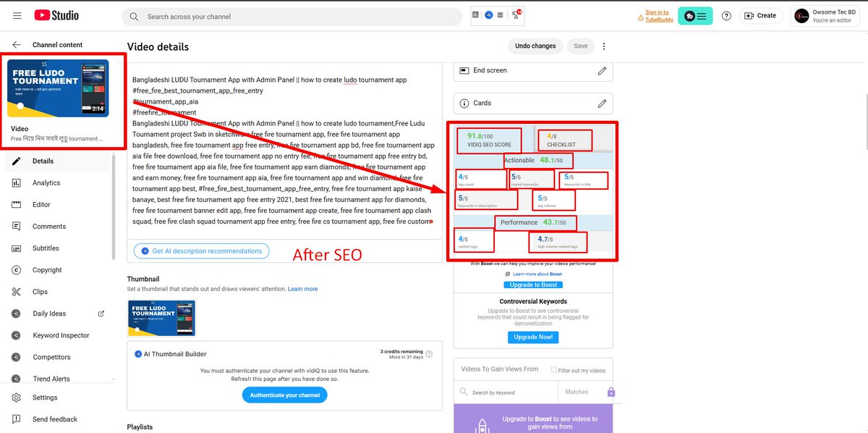868x433 pixels.
Task: Open the Free Ludo Tournament video preview thumbnail
Action: [x=58, y=88]
